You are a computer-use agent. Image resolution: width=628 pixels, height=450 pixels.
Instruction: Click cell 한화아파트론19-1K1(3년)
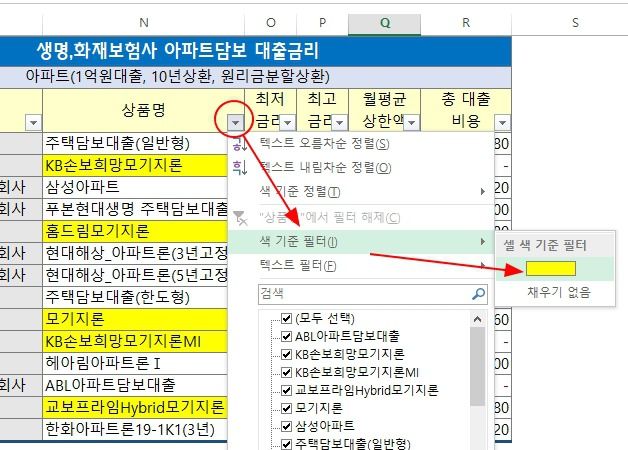135,430
